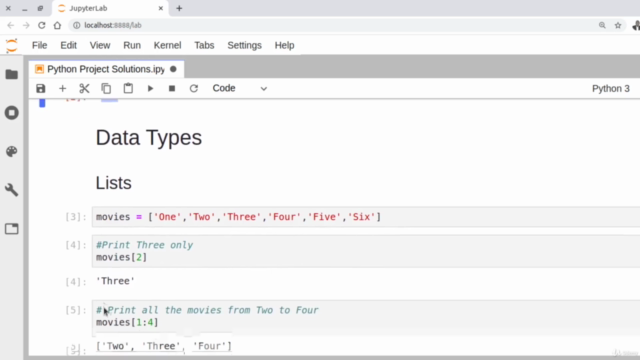Open the Kernel menu

(167, 45)
